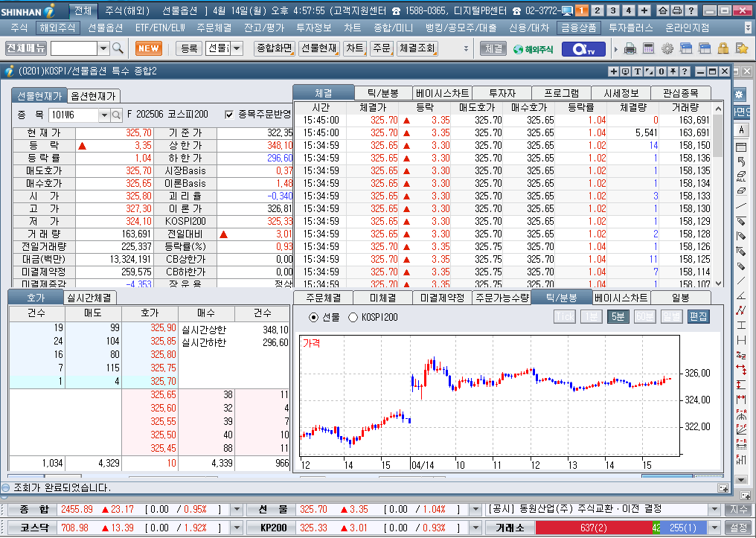Click the magnifier next to 101W6 code field
Viewport: 756px width, 538px height.
[116, 115]
